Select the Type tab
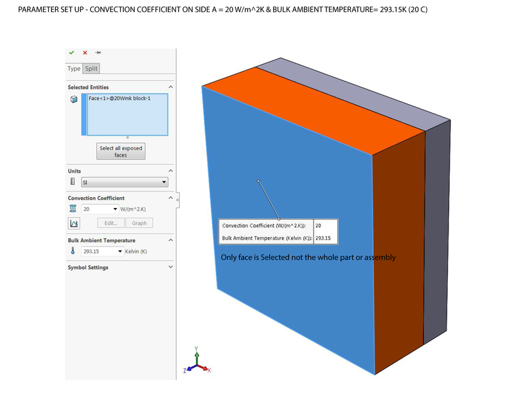532x411 pixels. tap(74, 68)
